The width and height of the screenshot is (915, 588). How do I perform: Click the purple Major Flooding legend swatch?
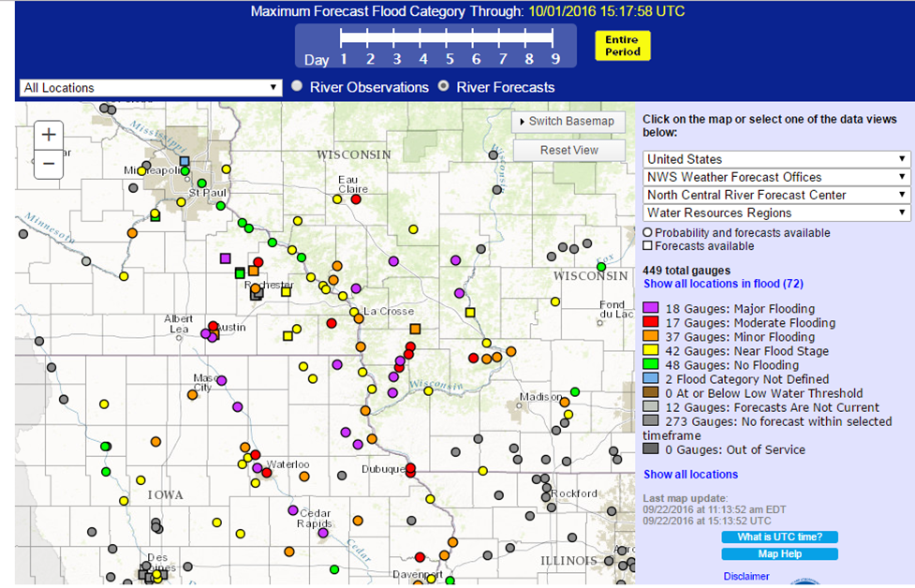pos(651,307)
